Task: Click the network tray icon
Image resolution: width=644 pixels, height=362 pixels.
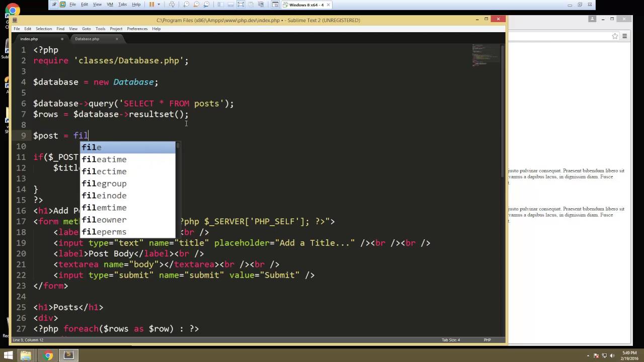Action: click(604, 356)
